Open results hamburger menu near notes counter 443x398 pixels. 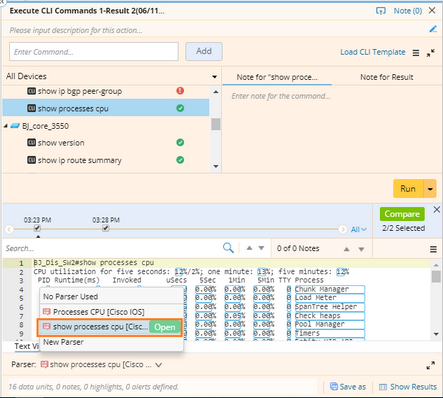(x=433, y=249)
